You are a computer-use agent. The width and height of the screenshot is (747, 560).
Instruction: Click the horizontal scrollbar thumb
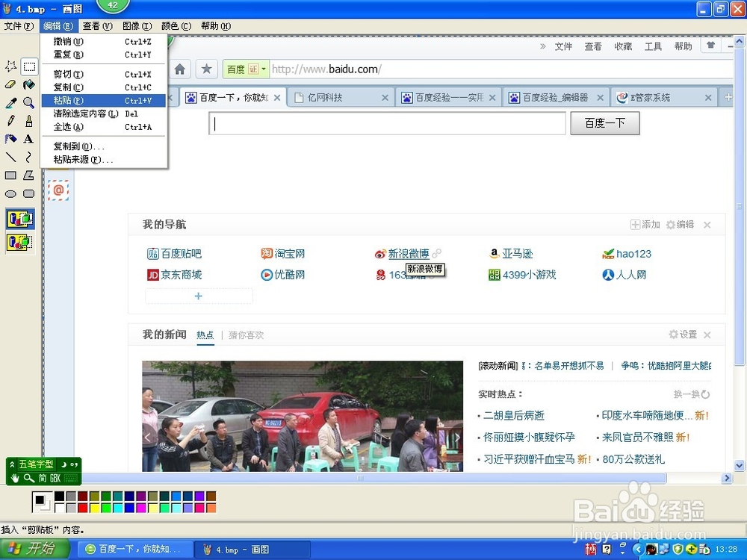click(x=360, y=478)
